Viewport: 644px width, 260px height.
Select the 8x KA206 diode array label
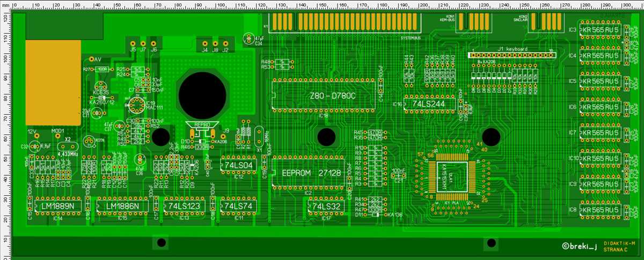click(x=486, y=62)
